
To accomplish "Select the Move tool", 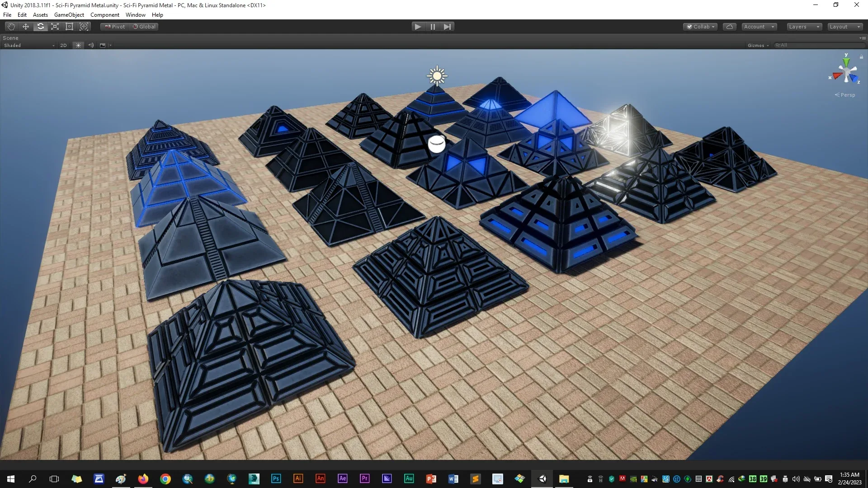I will tap(26, 27).
